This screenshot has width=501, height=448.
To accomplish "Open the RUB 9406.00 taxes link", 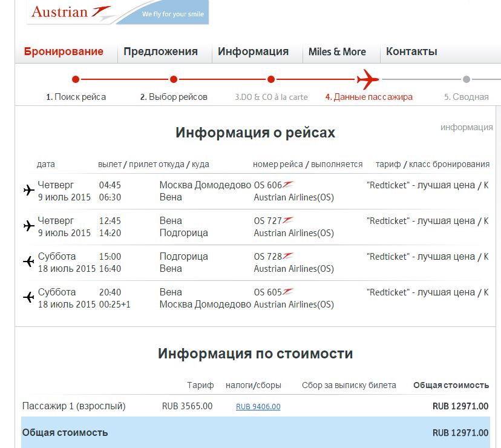I will (258, 406).
